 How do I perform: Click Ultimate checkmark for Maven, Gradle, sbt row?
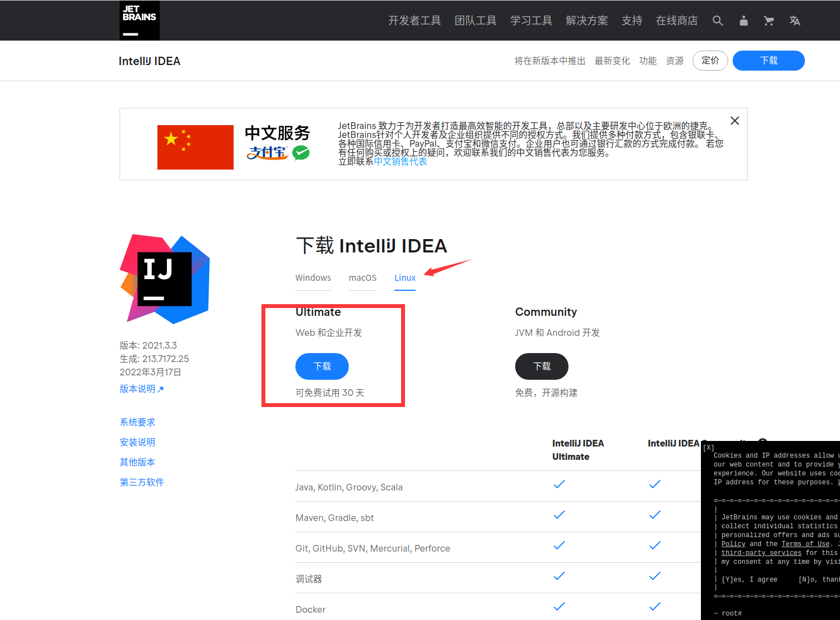560,514
